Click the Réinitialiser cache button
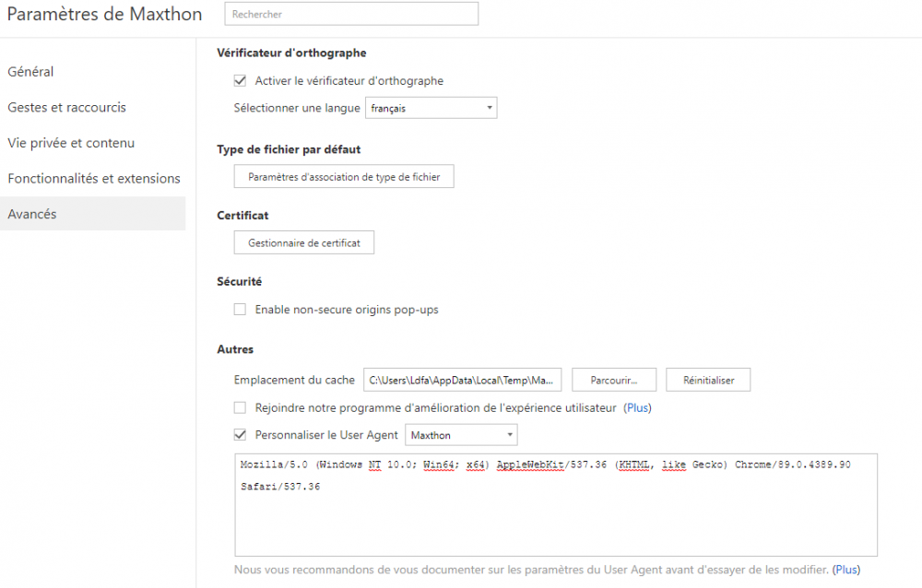Screen dimensions: 922x588 [x=708, y=380]
